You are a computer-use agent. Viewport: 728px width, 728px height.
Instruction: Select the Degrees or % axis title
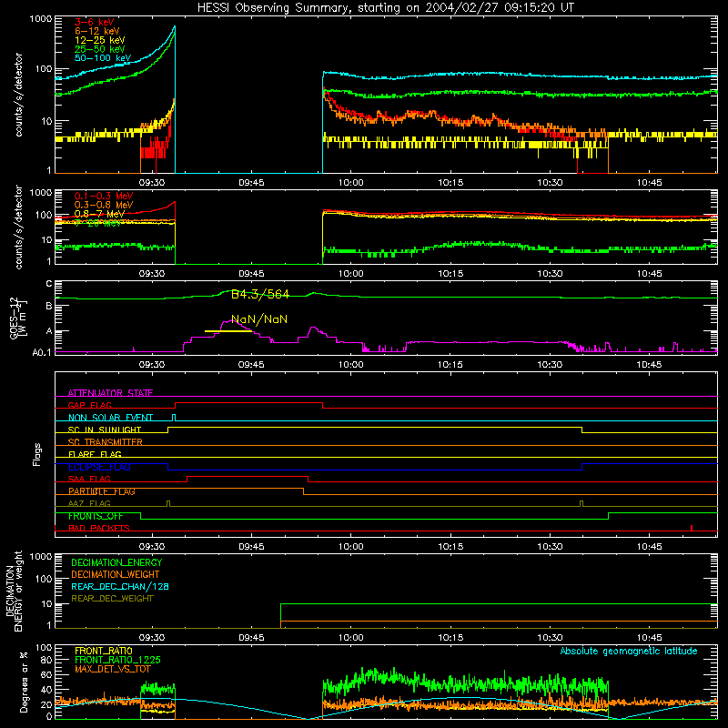(x=24, y=682)
